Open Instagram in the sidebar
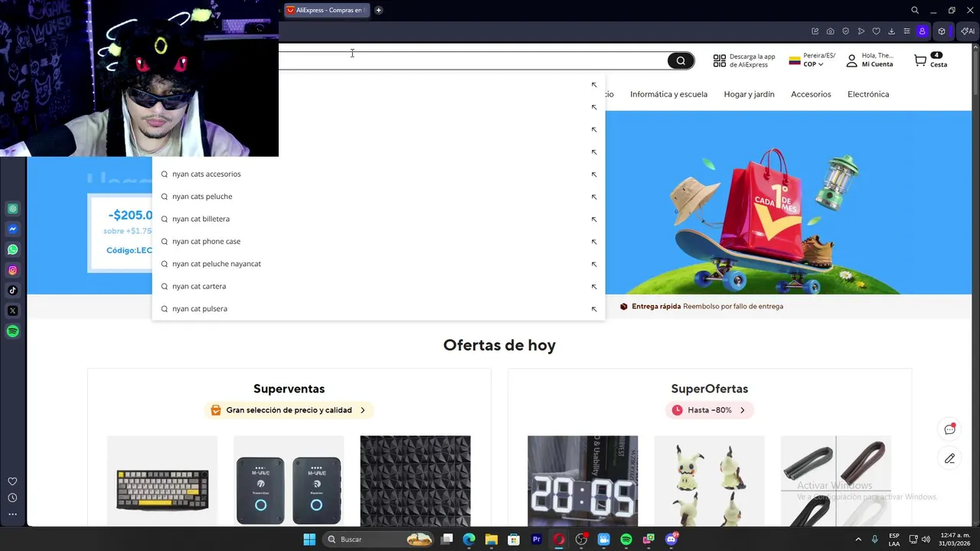 pyautogui.click(x=13, y=270)
